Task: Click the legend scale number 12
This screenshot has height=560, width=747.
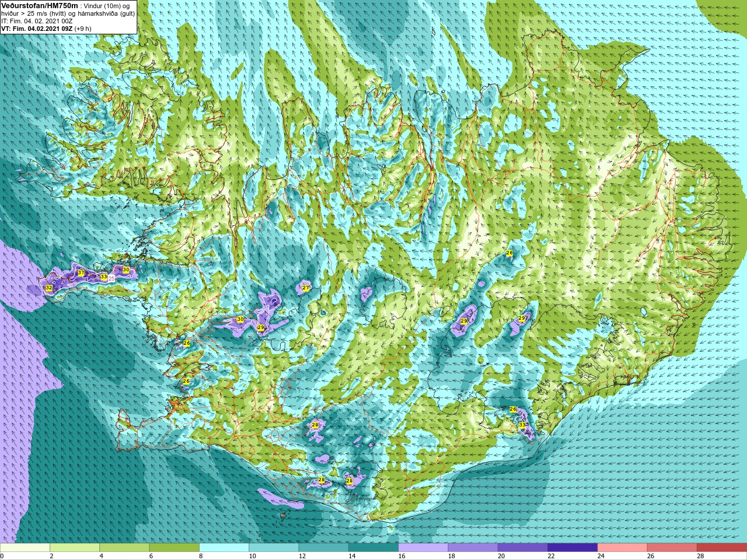Action: coord(302,556)
